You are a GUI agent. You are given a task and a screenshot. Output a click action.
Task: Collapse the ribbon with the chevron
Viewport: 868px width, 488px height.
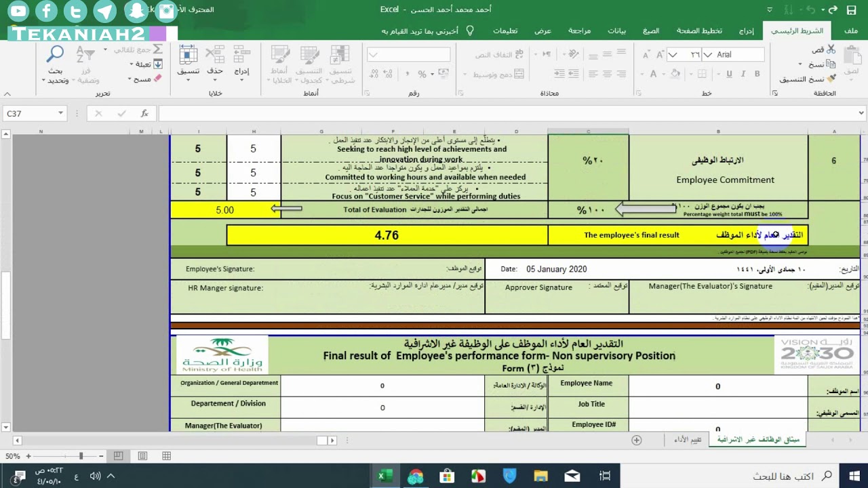pyautogui.click(x=7, y=94)
